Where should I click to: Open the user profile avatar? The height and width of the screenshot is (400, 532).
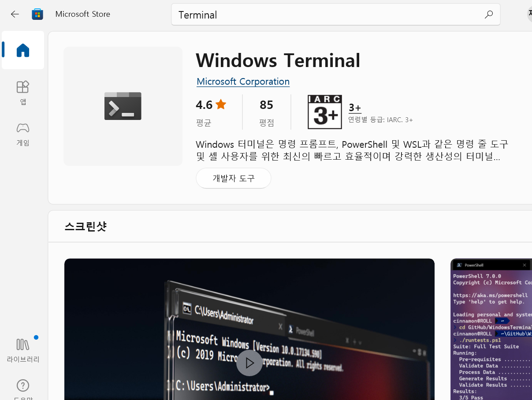pos(529,14)
